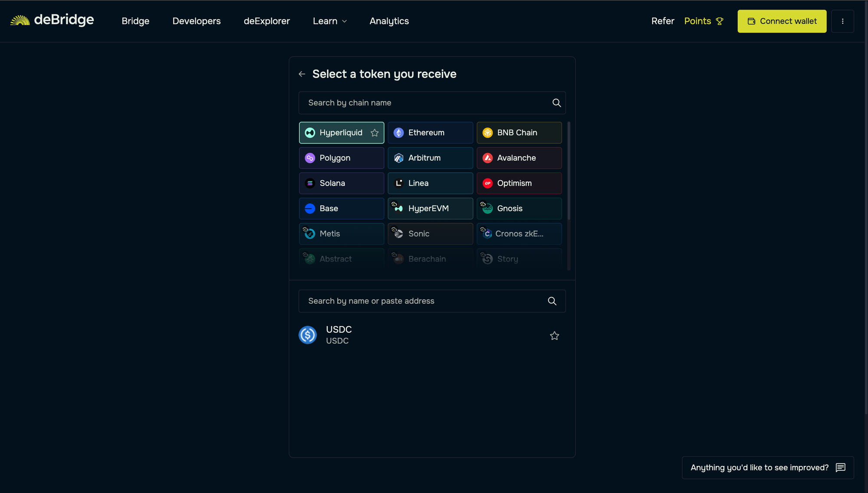
Task: Click the chain search magnifier icon
Action: 556,103
